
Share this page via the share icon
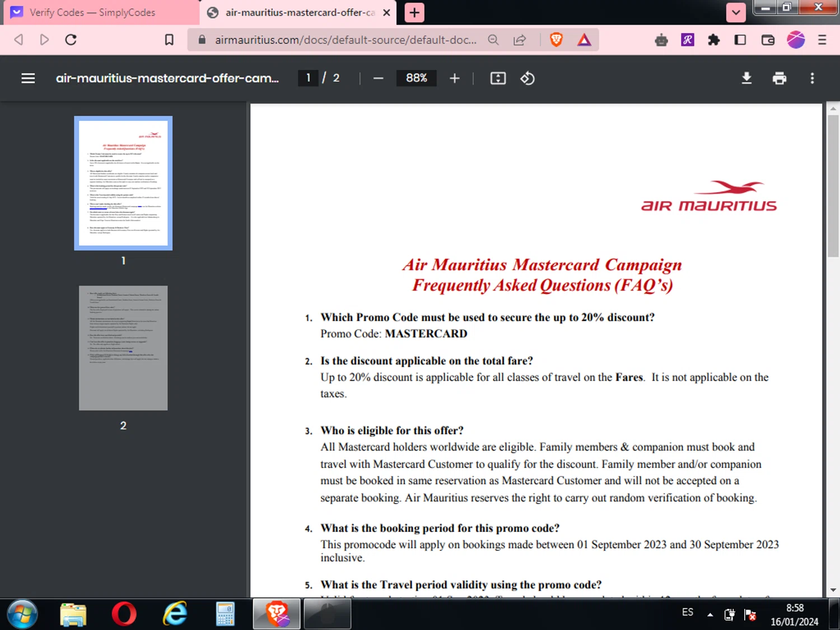pyautogui.click(x=520, y=40)
